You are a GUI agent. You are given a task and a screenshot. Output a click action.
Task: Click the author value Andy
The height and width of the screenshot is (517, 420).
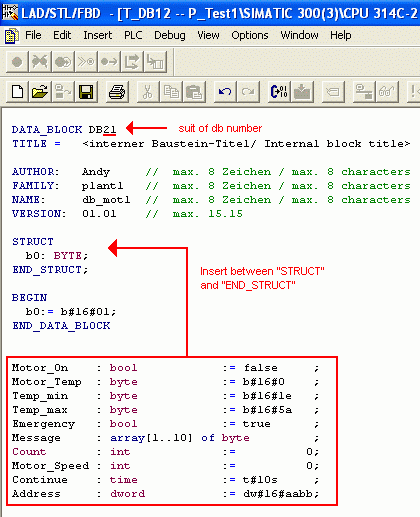[x=96, y=172]
